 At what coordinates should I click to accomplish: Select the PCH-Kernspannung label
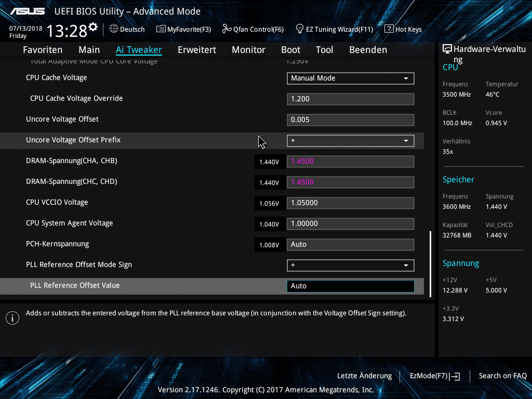(57, 244)
